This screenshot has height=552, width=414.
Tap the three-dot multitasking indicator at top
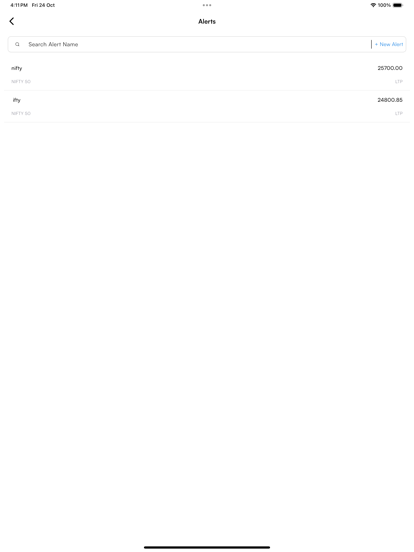(207, 5)
